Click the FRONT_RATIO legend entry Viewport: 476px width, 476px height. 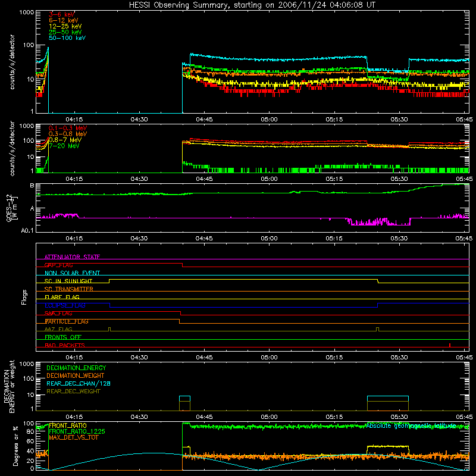coord(68,425)
